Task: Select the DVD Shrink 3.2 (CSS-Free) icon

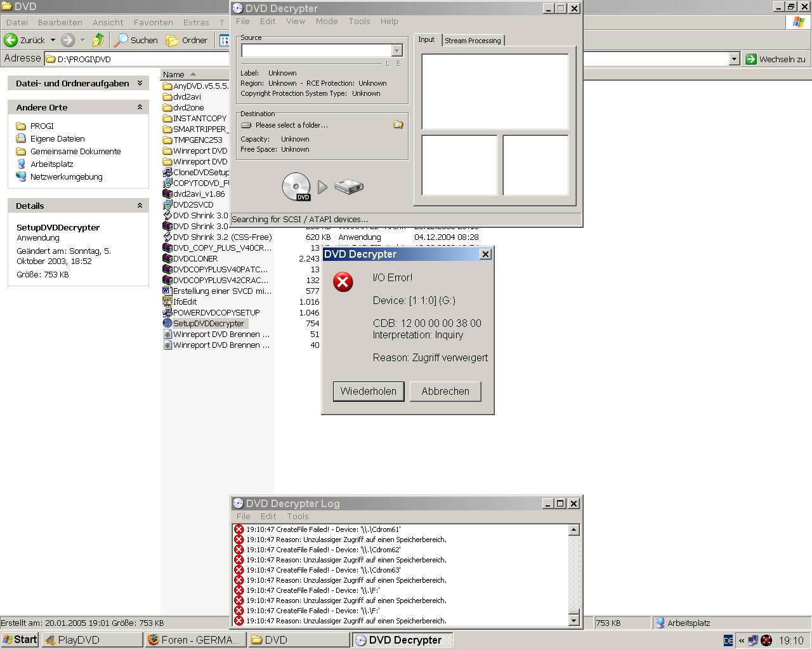Action: pyautogui.click(x=167, y=237)
